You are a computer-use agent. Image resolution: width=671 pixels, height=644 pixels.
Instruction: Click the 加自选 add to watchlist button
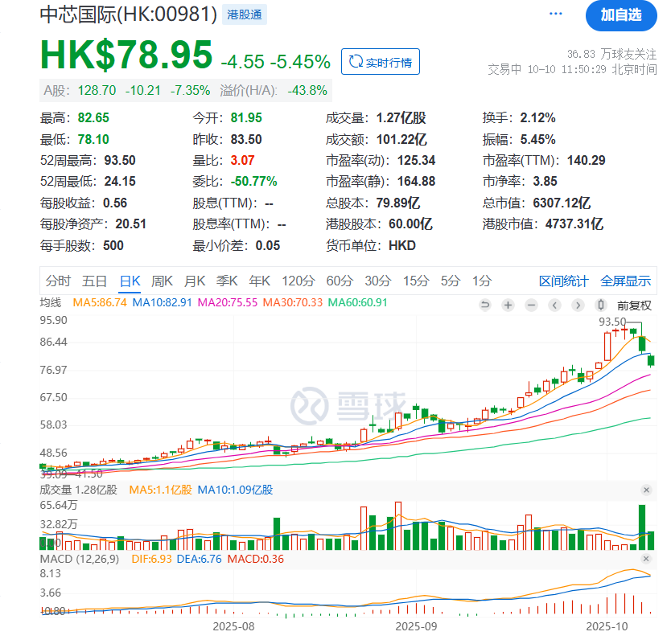pos(620,14)
